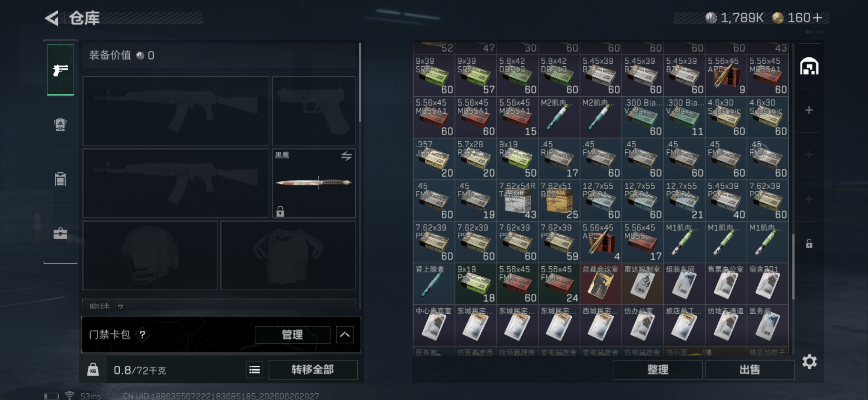This screenshot has width=868, height=400.
Task: Select the 总裁会议室 gold keycard
Action: tap(601, 284)
